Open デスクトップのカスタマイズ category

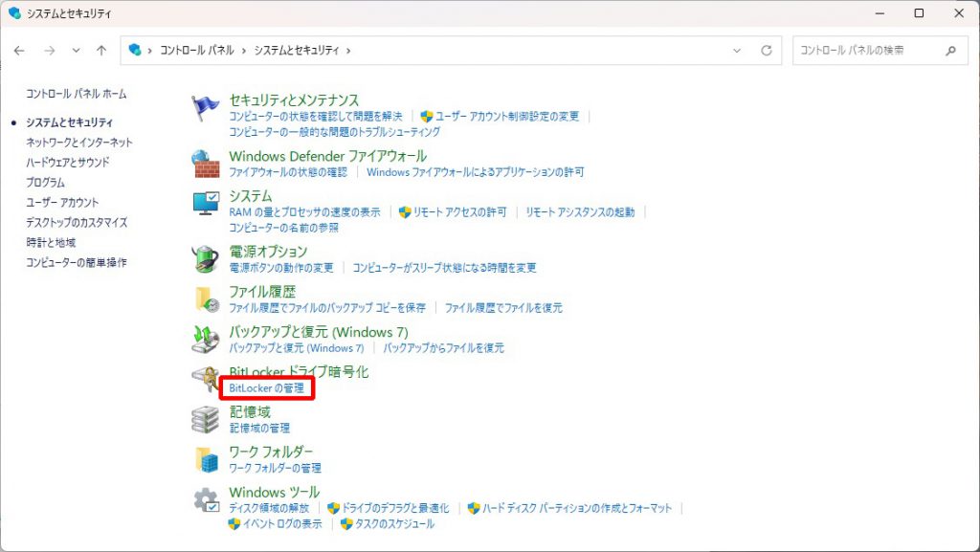coord(77,222)
